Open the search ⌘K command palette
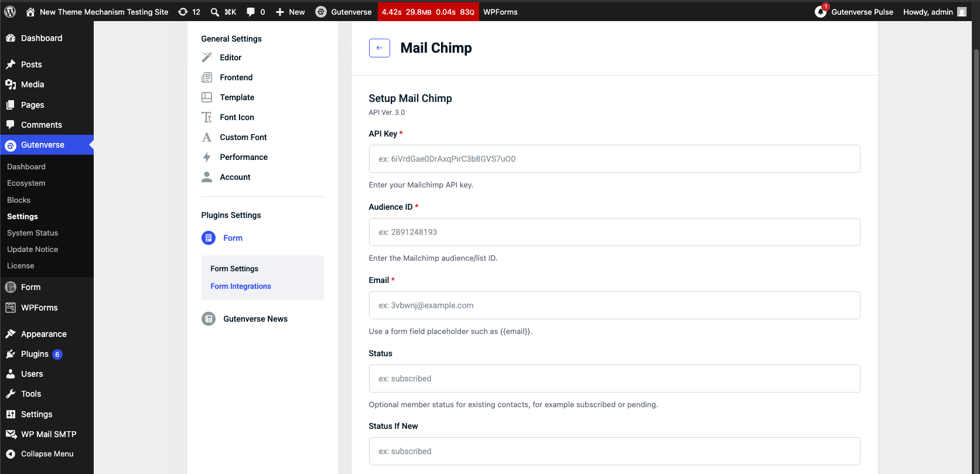The width and height of the screenshot is (980, 474). click(x=223, y=12)
